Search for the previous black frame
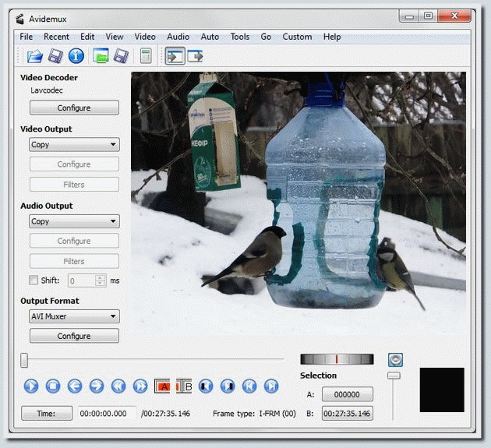The height and width of the screenshot is (448, 491). 206,386
